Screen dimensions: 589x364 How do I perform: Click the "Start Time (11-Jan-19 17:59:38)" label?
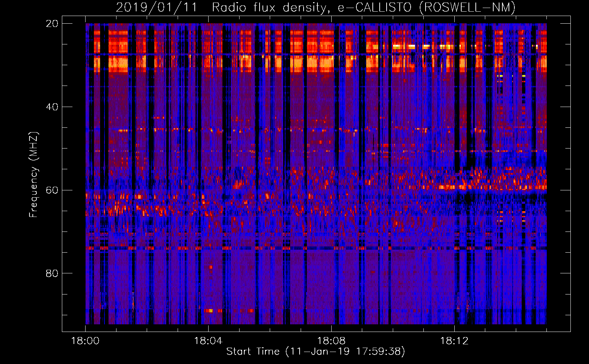tap(316, 352)
